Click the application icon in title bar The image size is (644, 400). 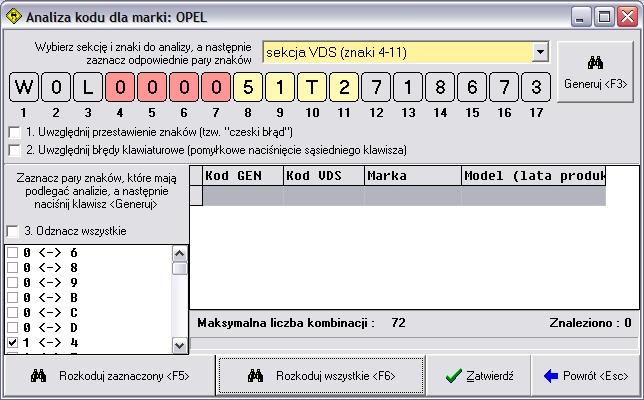pos(14,17)
